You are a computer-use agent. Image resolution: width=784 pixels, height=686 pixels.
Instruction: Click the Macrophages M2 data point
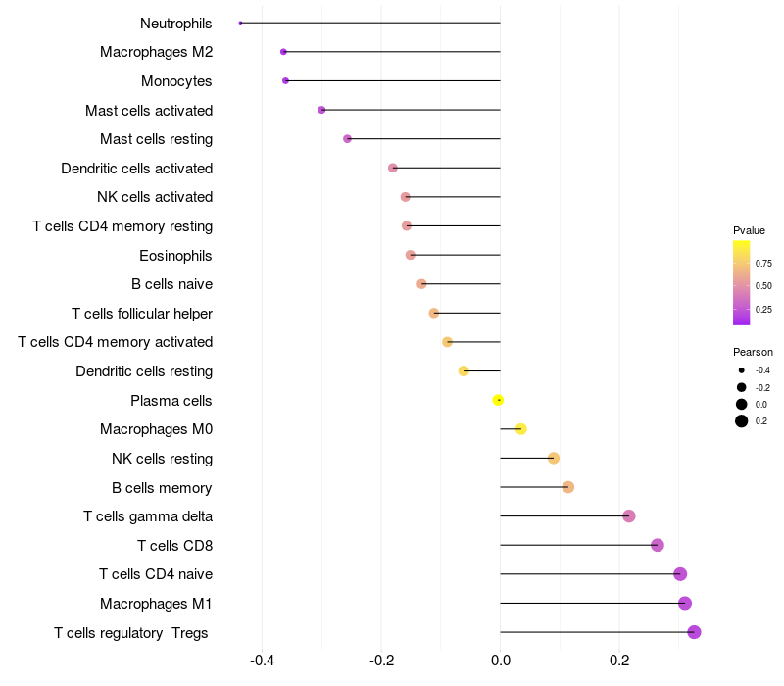click(x=283, y=52)
